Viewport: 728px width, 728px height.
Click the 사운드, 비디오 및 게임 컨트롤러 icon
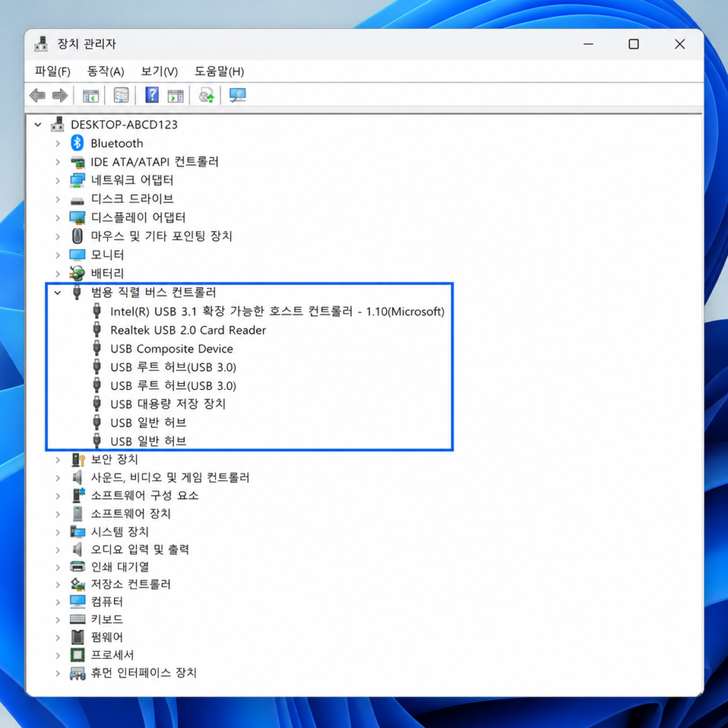(77, 477)
